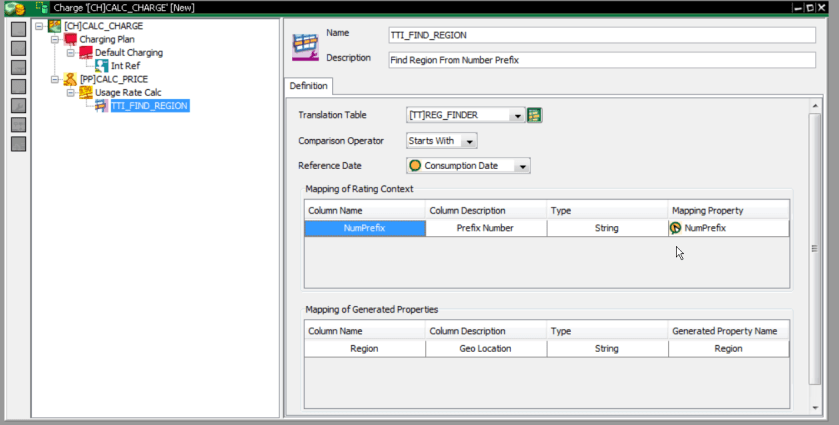The height and width of the screenshot is (425, 839).
Task: Open the Comparison Operator dropdown
Action: coord(470,141)
